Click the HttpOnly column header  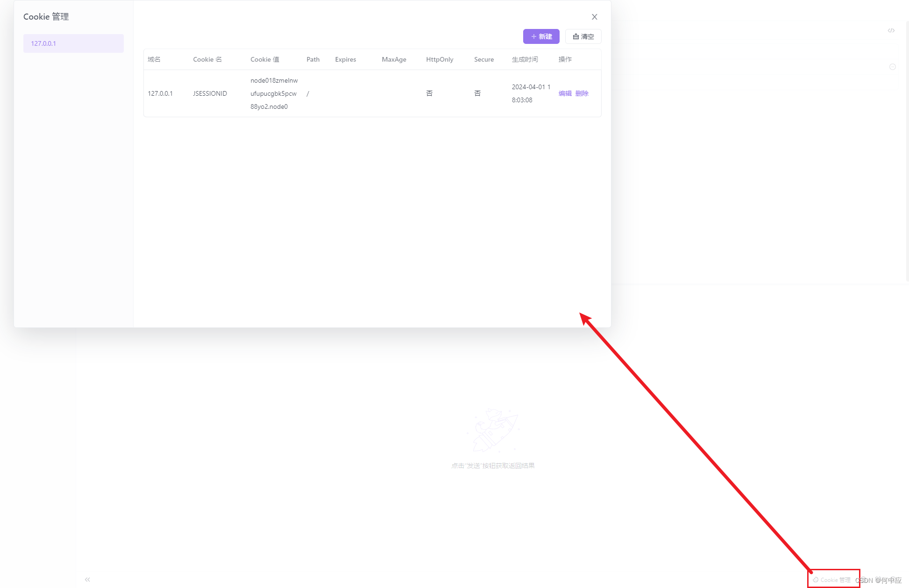coord(440,59)
